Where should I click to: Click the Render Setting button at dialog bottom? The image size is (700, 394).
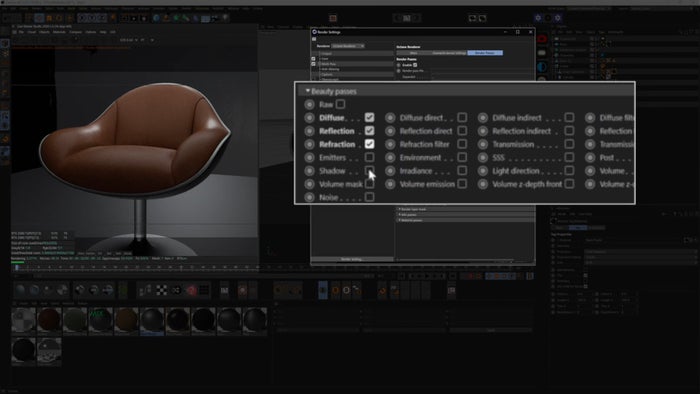click(352, 259)
